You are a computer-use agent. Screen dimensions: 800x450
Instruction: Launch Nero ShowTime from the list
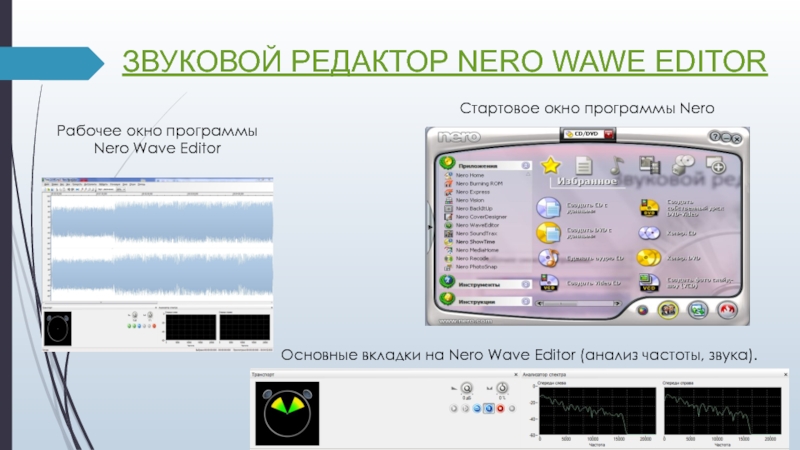(475, 241)
